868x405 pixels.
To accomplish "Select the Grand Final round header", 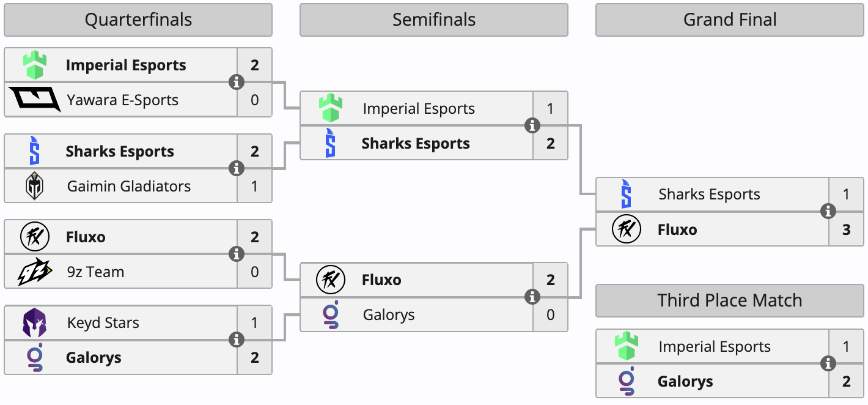I will [x=730, y=20].
